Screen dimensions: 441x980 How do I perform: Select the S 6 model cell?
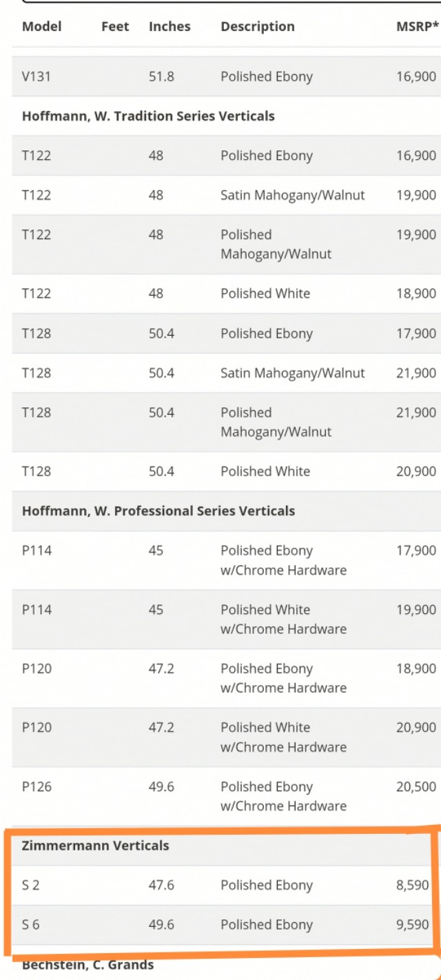[x=31, y=925]
